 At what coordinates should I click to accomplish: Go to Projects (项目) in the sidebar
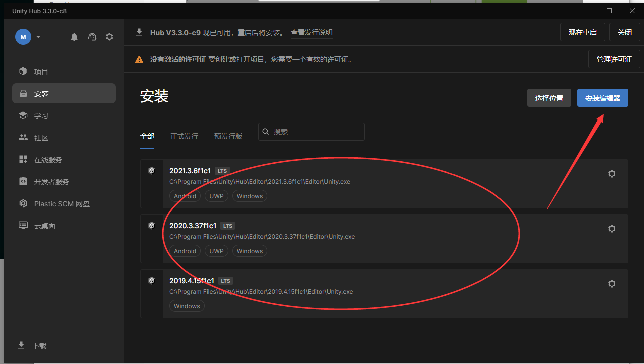tap(64, 71)
